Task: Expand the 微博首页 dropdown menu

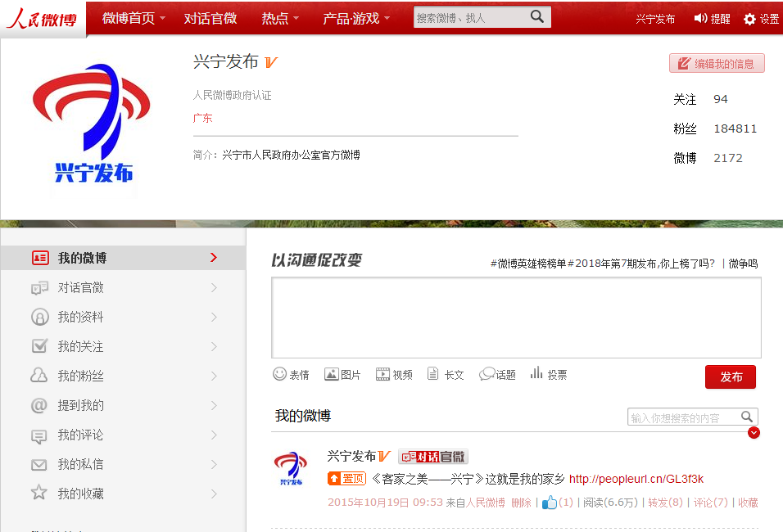Action: (x=163, y=19)
